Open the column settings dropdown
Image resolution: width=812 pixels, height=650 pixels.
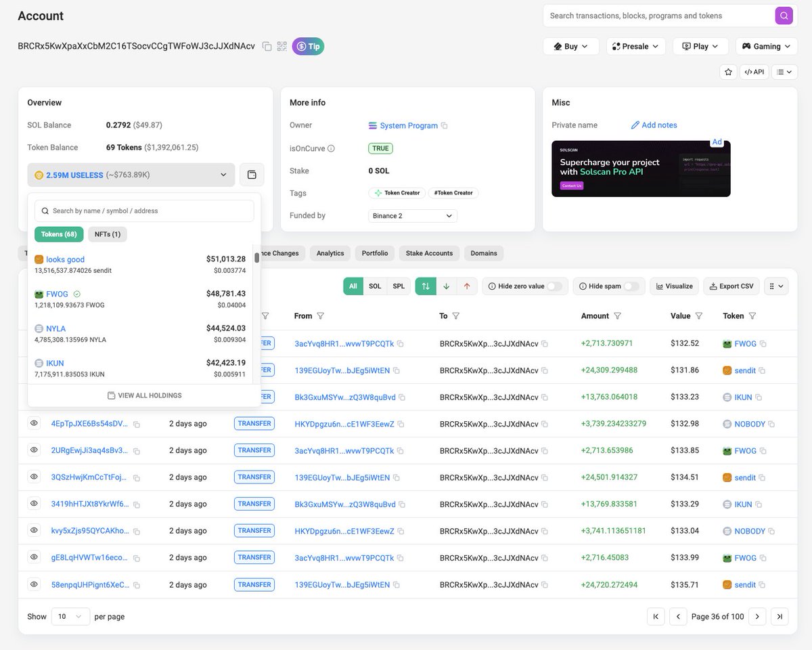776,286
